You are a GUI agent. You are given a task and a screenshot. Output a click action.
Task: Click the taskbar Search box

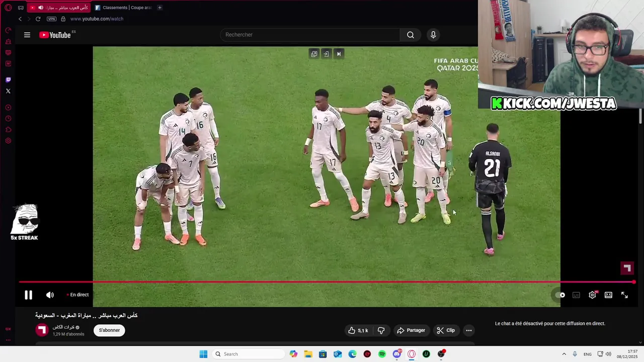249,354
